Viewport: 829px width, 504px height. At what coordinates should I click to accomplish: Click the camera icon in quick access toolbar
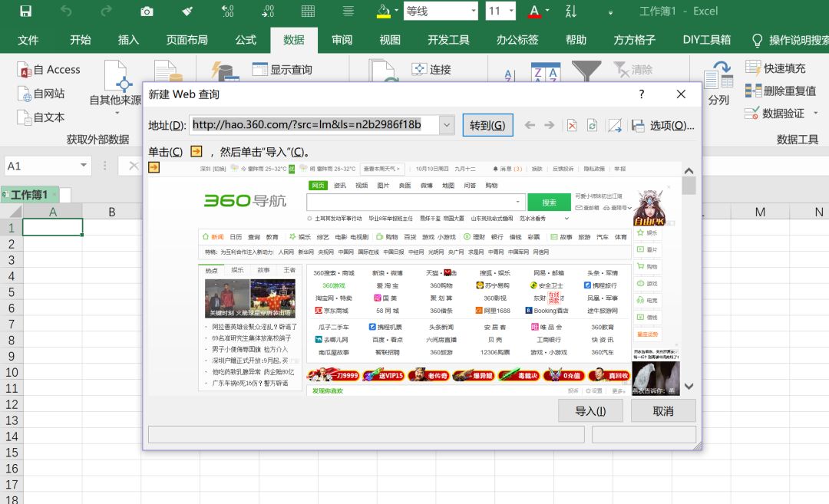(x=147, y=11)
